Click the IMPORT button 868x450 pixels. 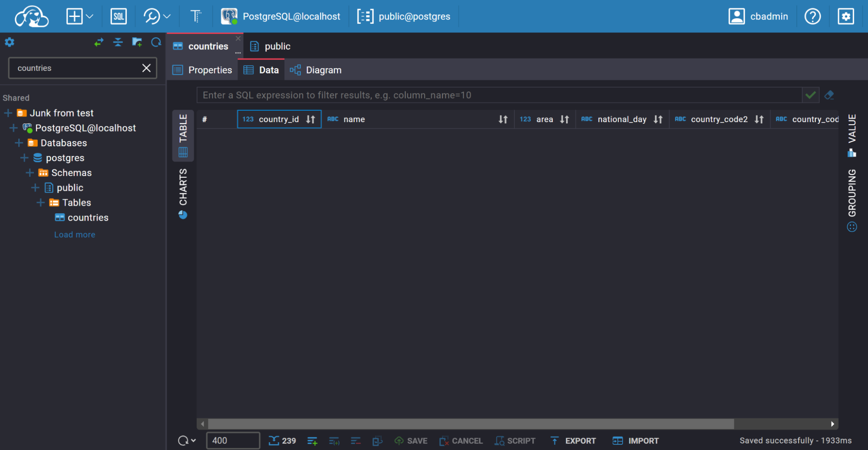pos(636,441)
